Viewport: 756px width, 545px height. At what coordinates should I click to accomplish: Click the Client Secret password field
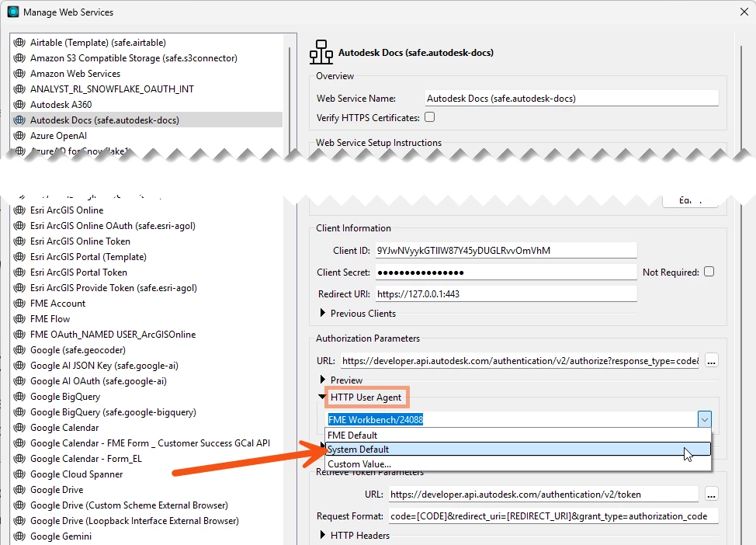coord(506,272)
